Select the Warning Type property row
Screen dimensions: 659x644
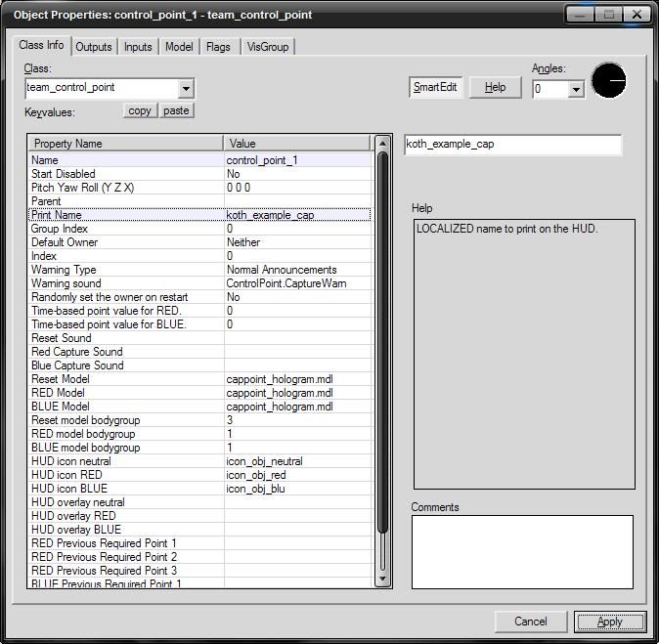click(127, 270)
